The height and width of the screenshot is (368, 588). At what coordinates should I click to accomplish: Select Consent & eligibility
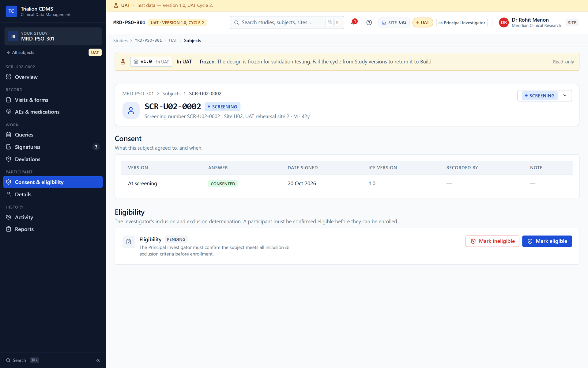coord(53,182)
